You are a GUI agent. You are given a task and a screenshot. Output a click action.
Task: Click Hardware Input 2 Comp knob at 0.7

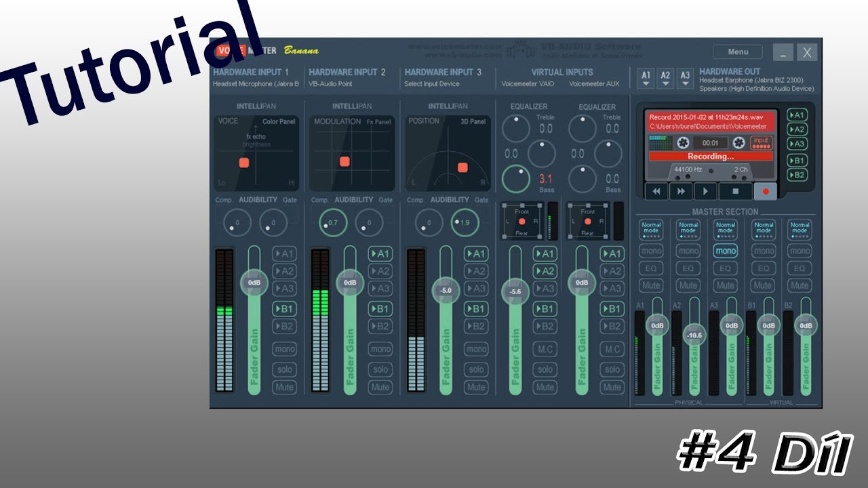point(332,222)
